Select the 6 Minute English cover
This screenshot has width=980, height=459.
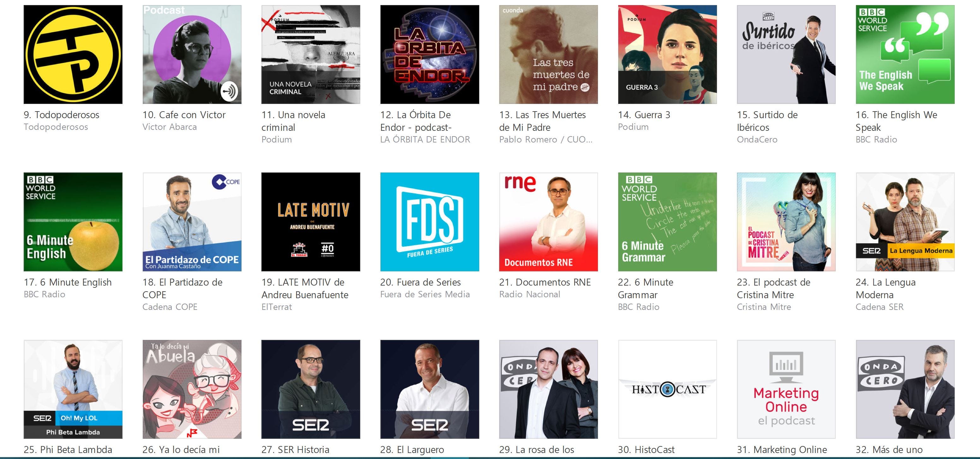(x=73, y=222)
